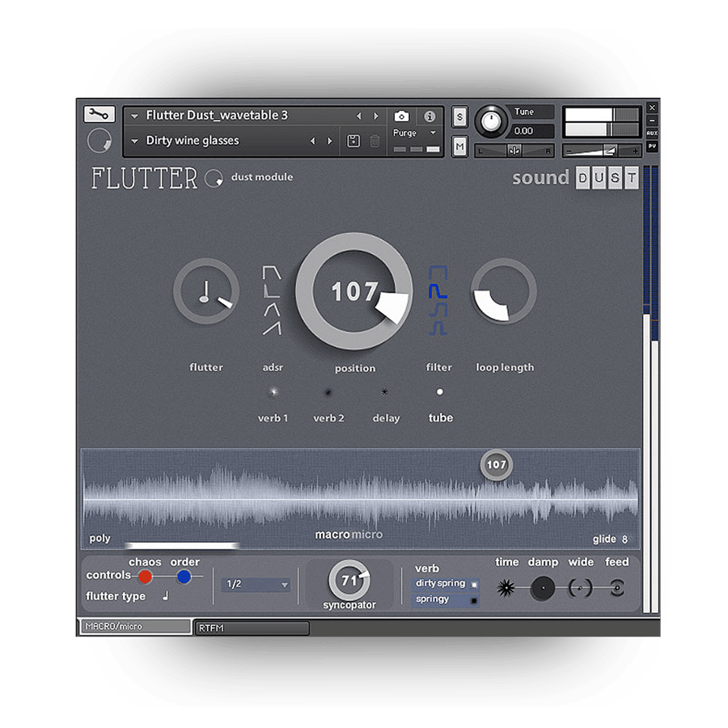Adjust the flutter knob
The height and width of the screenshot is (728, 728).
(206, 291)
